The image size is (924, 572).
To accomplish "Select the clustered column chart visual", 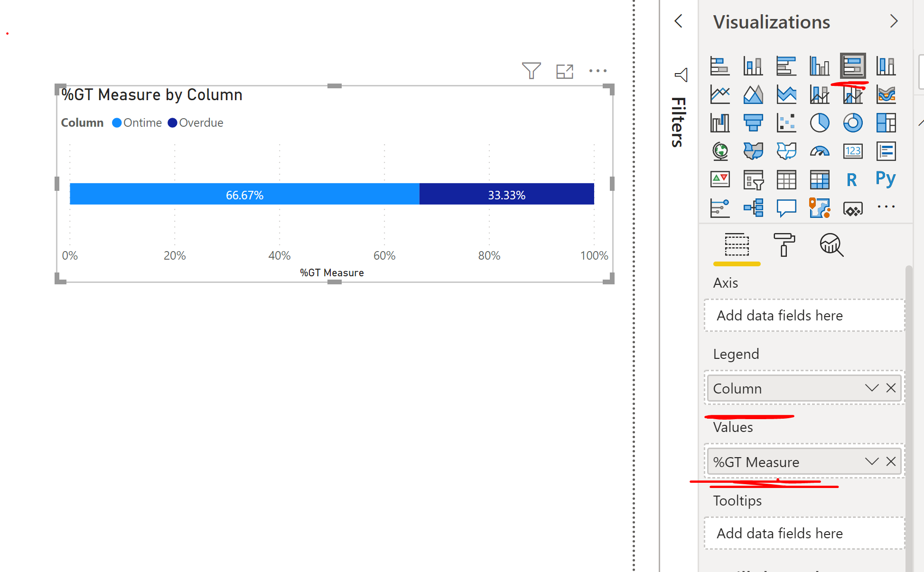I will [x=820, y=66].
